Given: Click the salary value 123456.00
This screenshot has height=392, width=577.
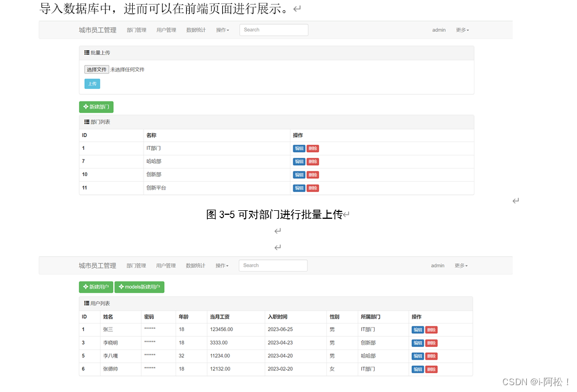Looking at the screenshot, I should pyautogui.click(x=222, y=329).
